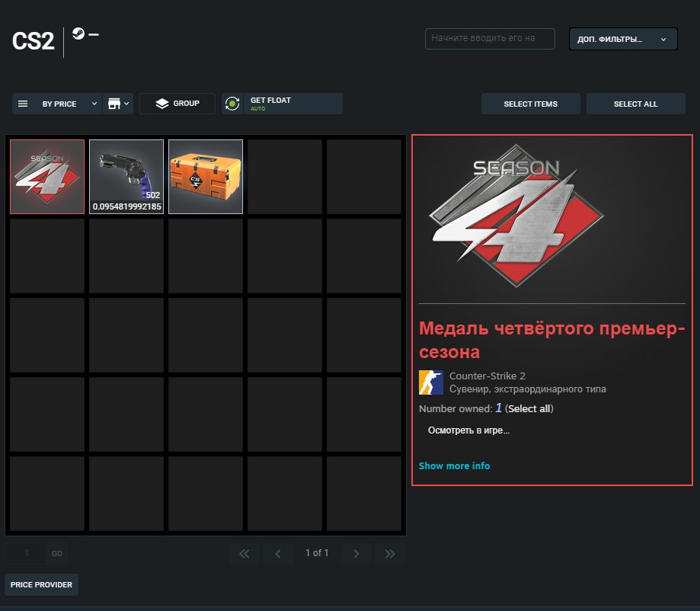Screen dimensions: 700x611
Task: Click the GO page button
Action: pyautogui.click(x=56, y=553)
